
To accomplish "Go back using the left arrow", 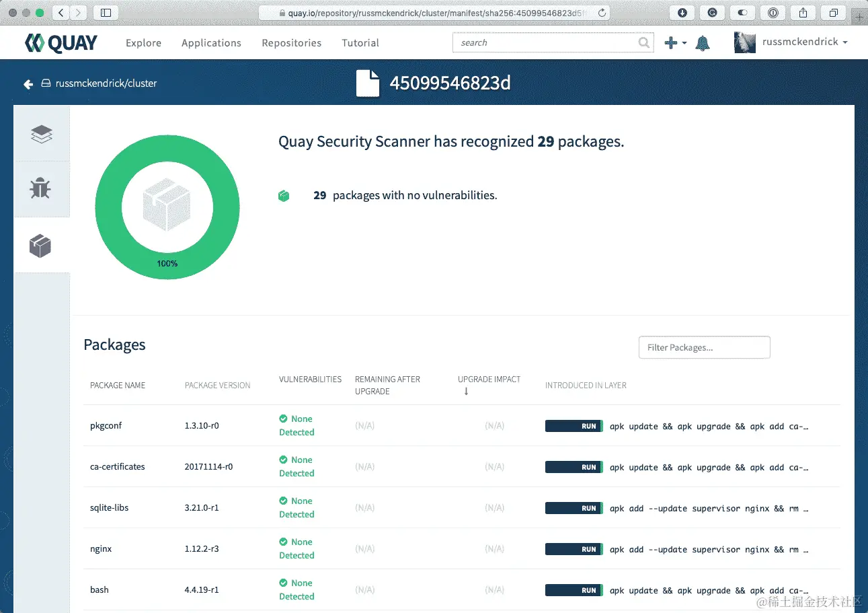I will [x=28, y=84].
